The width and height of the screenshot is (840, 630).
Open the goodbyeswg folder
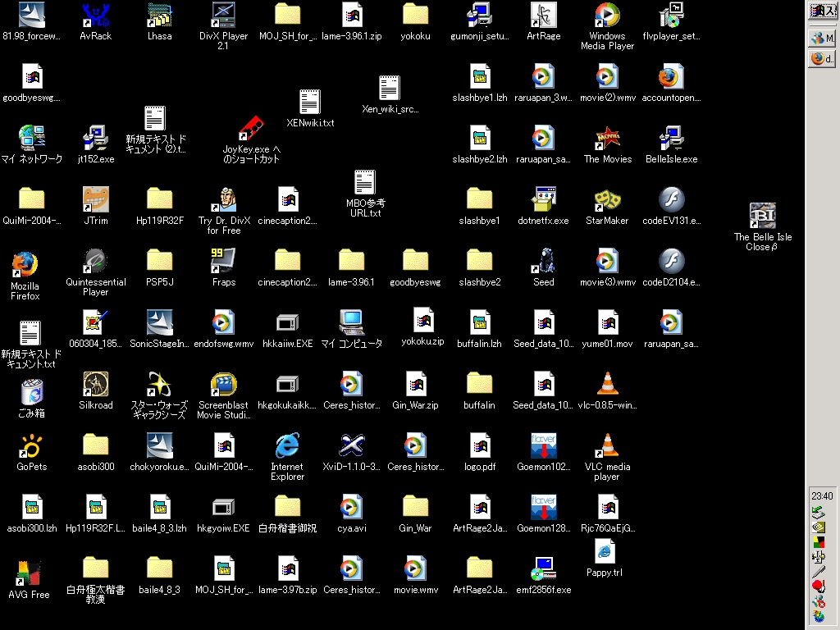(415, 268)
